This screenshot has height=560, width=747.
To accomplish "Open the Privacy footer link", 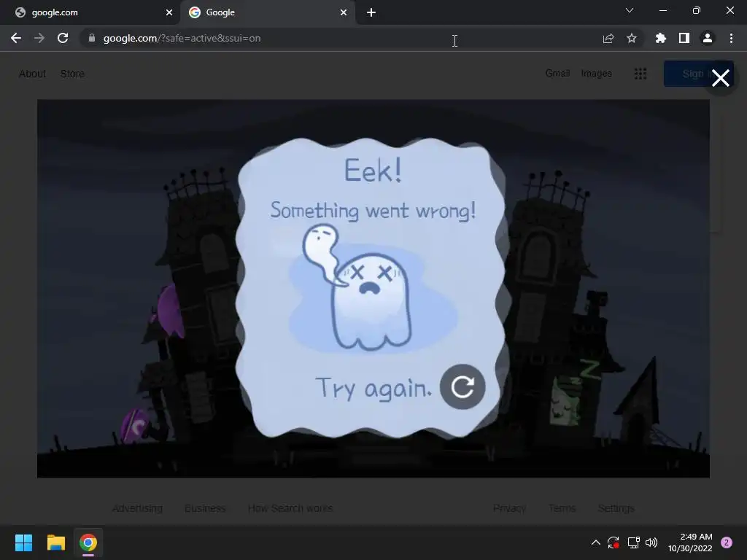I will (509, 508).
